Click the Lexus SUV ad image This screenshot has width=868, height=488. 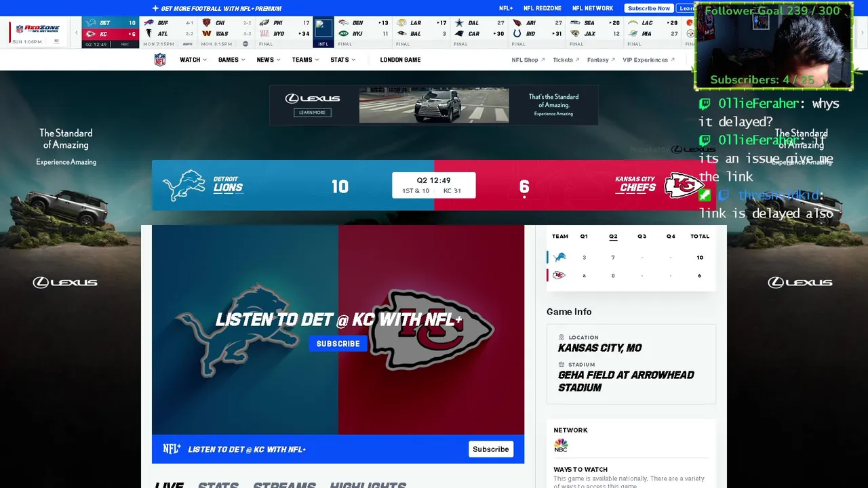coord(433,106)
